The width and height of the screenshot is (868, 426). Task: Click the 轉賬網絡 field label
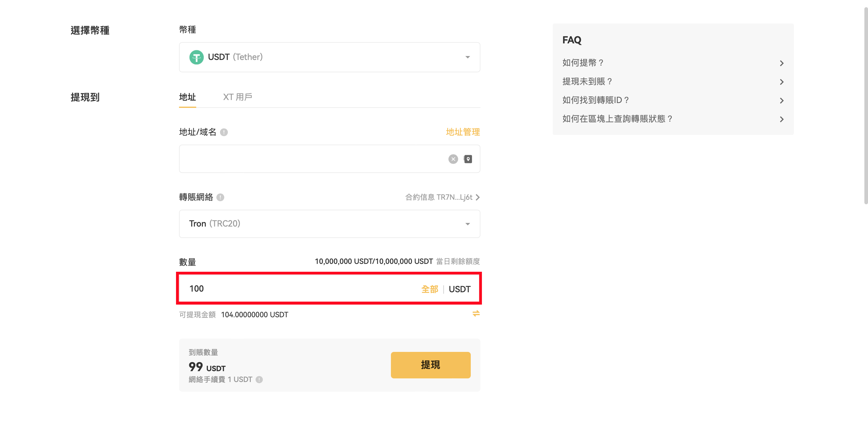click(196, 197)
